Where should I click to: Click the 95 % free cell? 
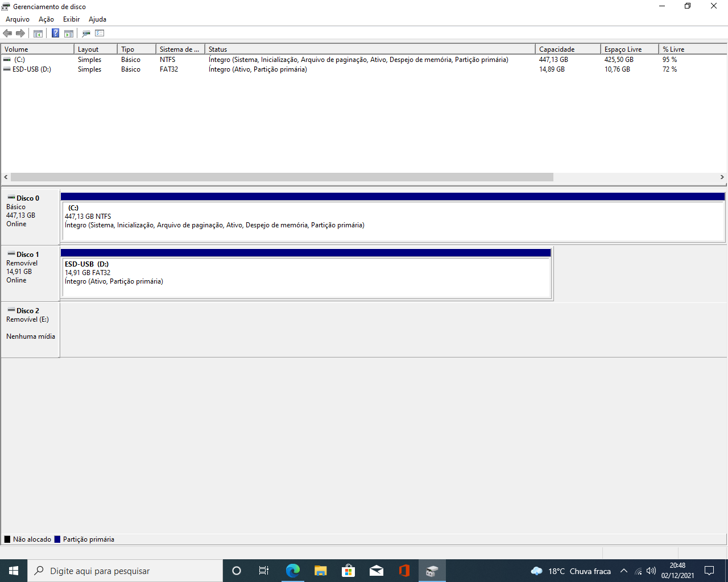click(x=669, y=59)
